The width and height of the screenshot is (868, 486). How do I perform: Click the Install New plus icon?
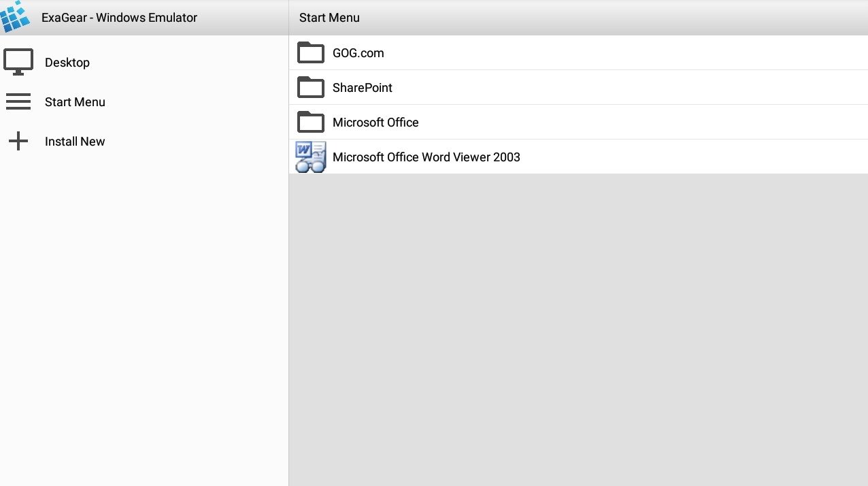[x=18, y=142]
